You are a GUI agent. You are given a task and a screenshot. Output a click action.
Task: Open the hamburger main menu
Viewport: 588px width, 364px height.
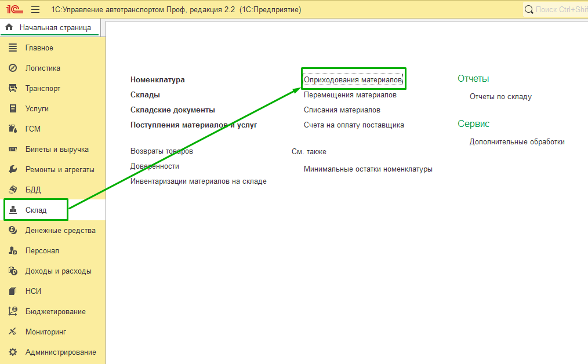[35, 10]
